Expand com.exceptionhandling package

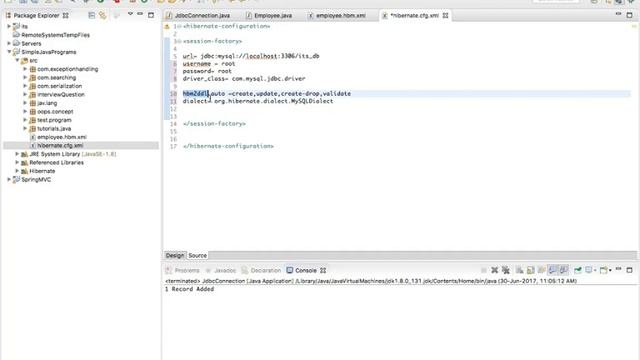pos(25,69)
